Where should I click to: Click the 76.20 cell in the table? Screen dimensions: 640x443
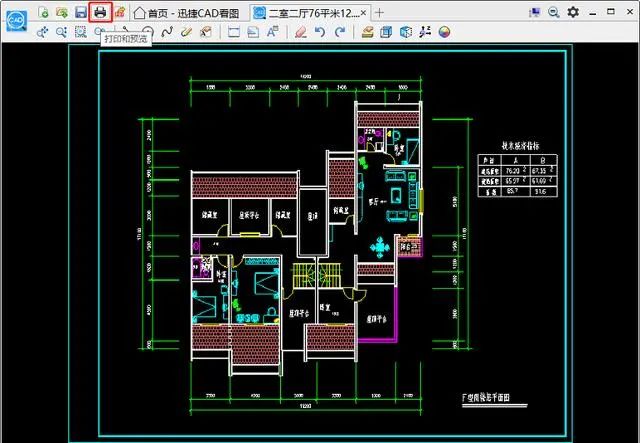coord(516,170)
